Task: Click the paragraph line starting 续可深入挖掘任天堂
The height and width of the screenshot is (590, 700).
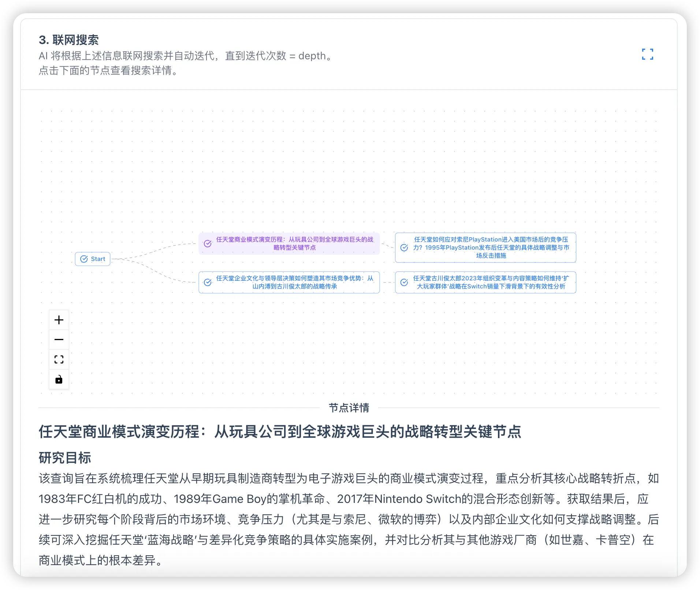Action: pyautogui.click(x=346, y=539)
